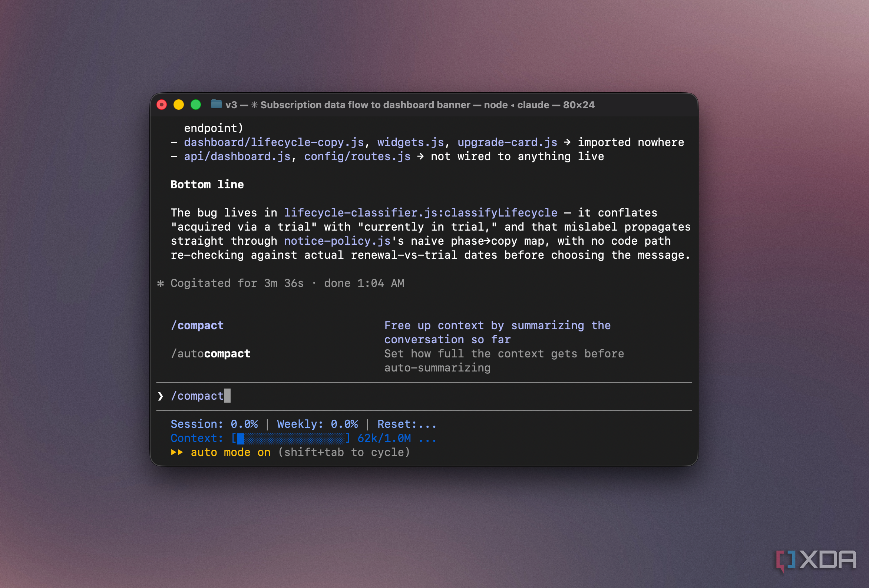Image resolution: width=869 pixels, height=588 pixels.
Task: Click the notice-policy.js file reference
Action: point(337,241)
